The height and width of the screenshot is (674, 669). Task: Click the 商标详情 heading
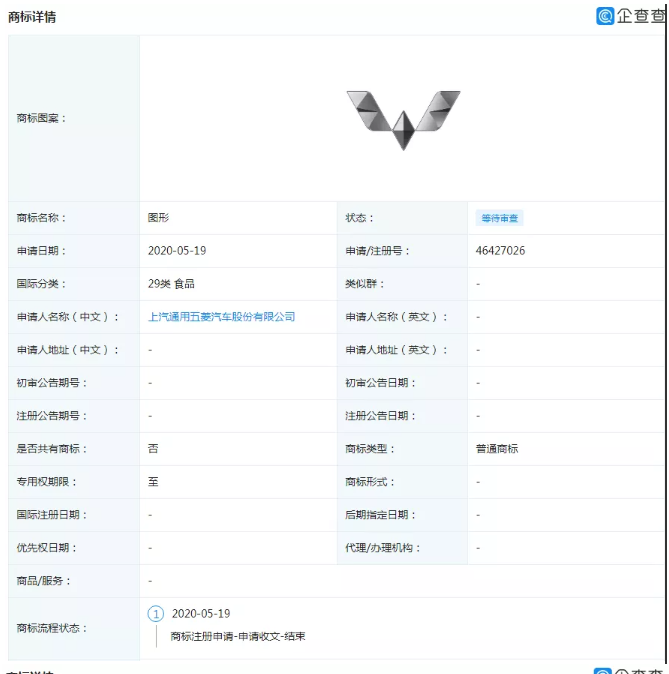pos(32,17)
